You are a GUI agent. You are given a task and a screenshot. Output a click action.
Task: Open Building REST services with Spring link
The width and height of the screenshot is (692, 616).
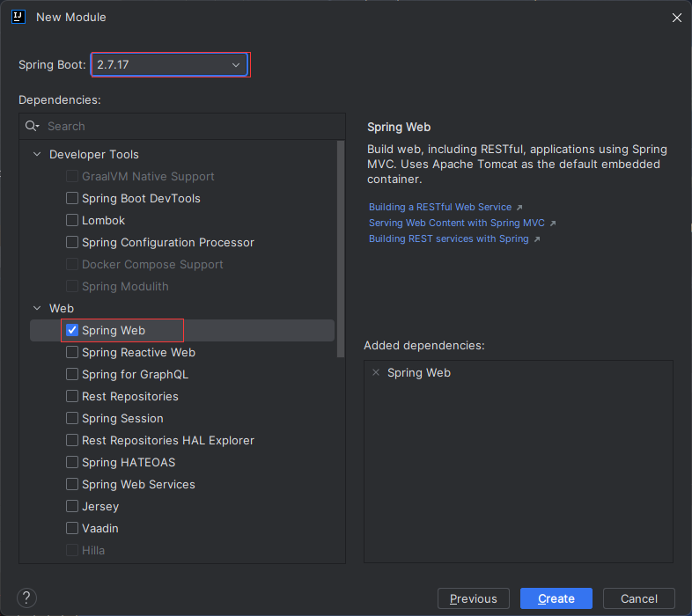coord(448,239)
